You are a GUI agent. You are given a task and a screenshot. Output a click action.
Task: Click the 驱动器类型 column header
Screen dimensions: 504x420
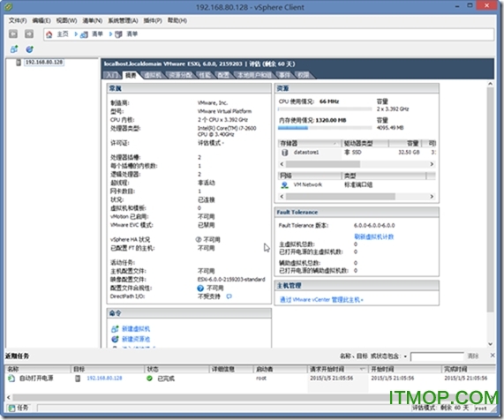[x=365, y=143]
